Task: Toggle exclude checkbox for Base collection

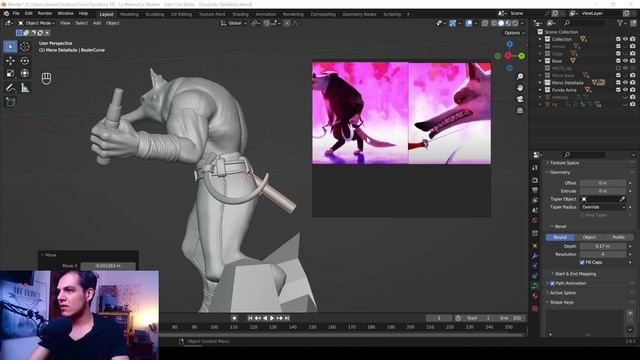Action: point(618,61)
